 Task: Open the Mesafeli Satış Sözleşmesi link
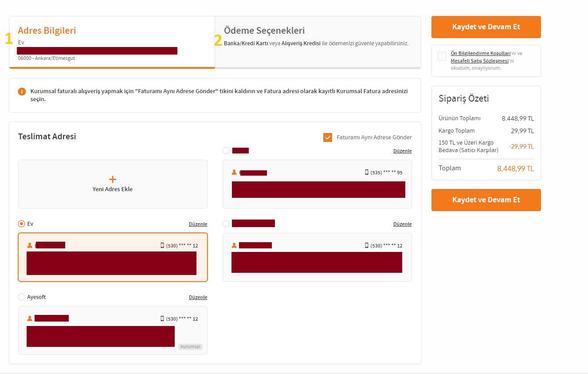tap(479, 61)
